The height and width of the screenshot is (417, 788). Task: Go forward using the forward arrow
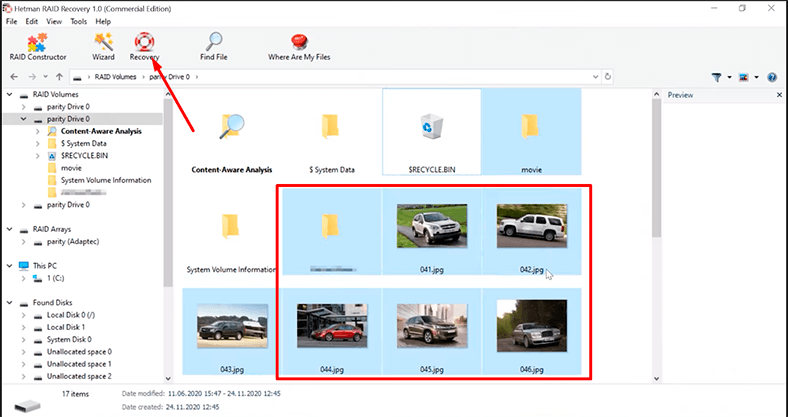pos(32,77)
